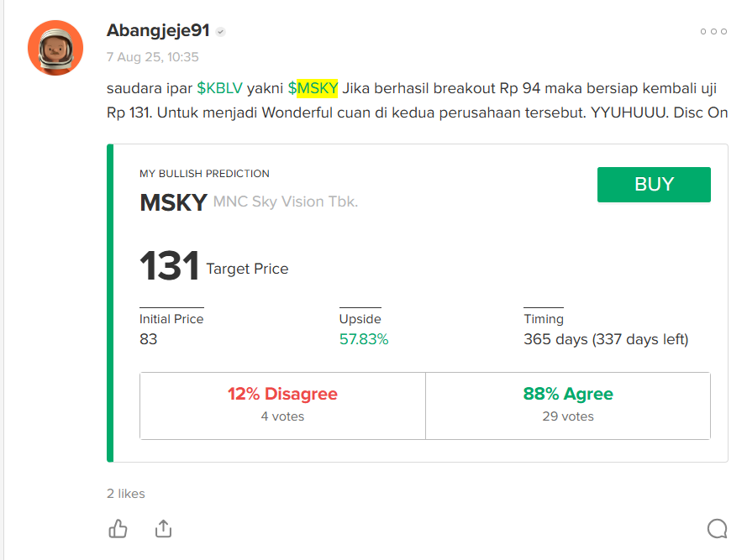Share the post using the share icon
The height and width of the screenshot is (560, 747).
coord(163,529)
